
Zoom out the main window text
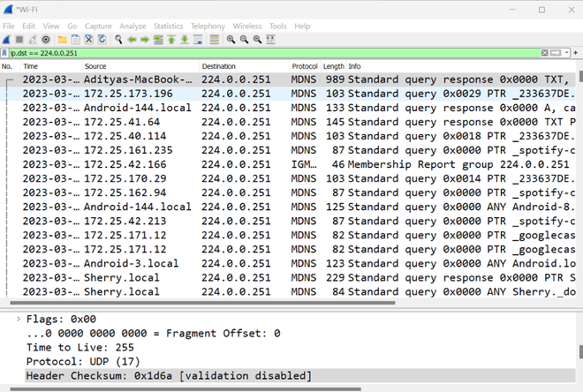(244, 40)
